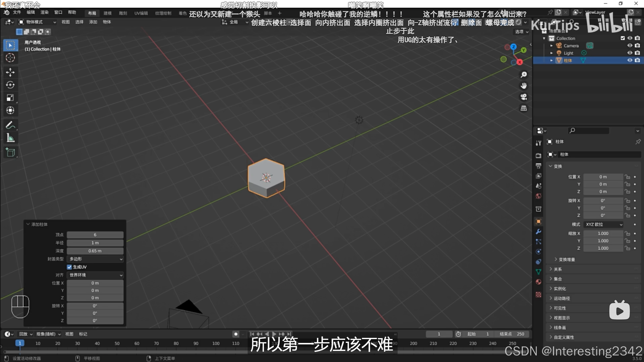Click frame 1 marker on timeline

point(20,343)
